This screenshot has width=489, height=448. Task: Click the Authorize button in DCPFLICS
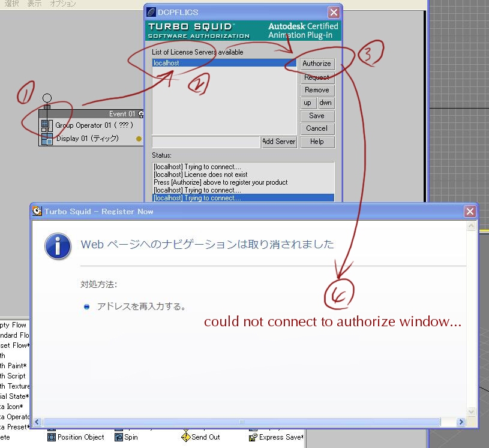[317, 64]
